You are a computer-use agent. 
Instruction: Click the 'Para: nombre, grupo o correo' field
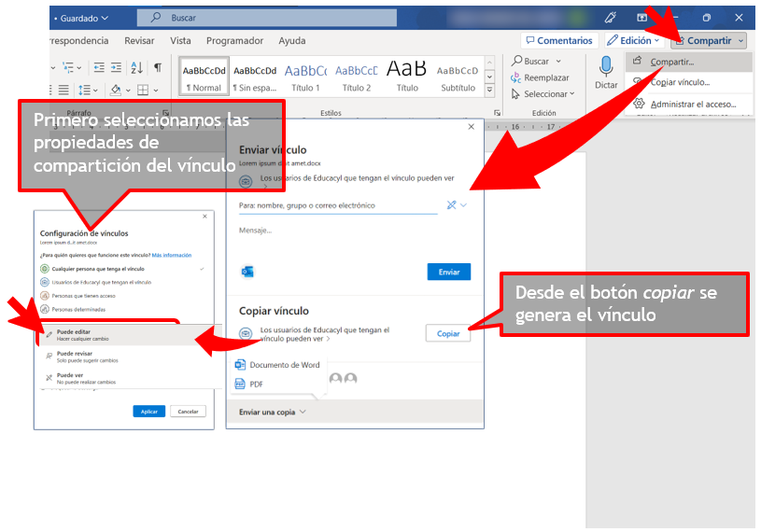pyautogui.click(x=338, y=205)
